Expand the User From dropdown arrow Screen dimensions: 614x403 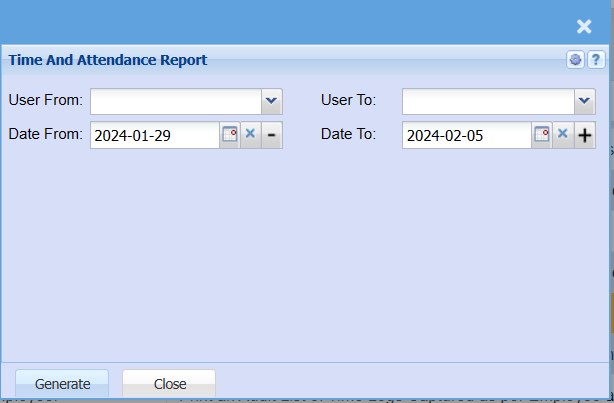click(272, 101)
